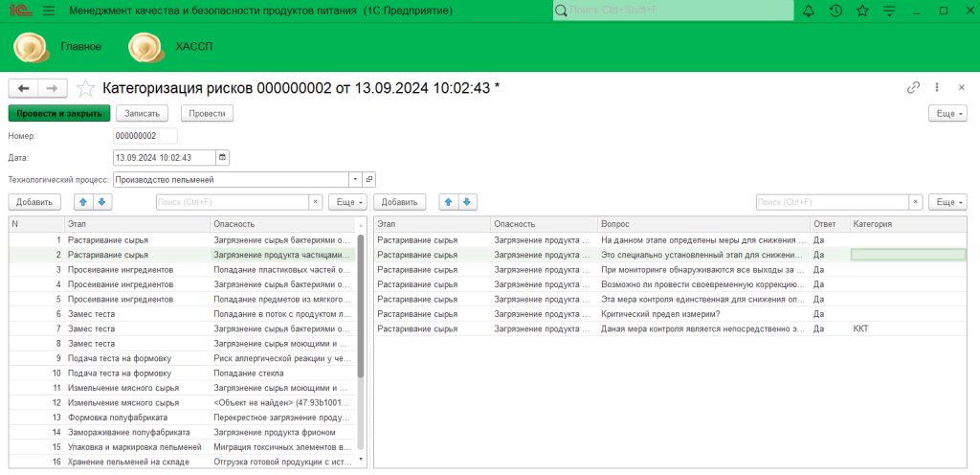This screenshot has width=980, height=475.
Task: Open the Технологический процесс linked item button
Action: 369,179
